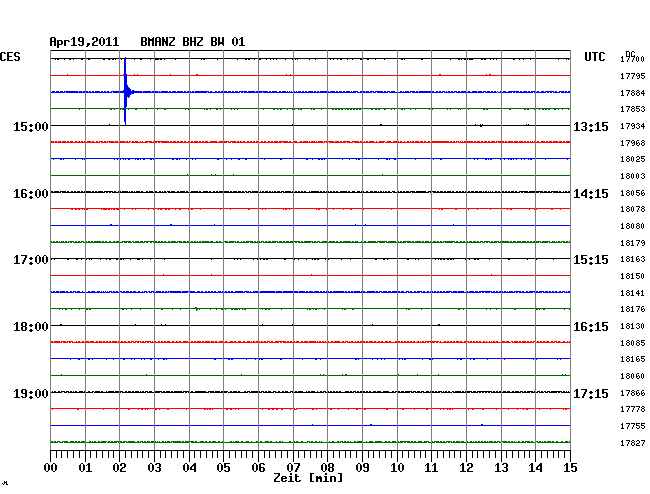
Task: Click the "16:15" UTC time label
Action: [591, 327]
